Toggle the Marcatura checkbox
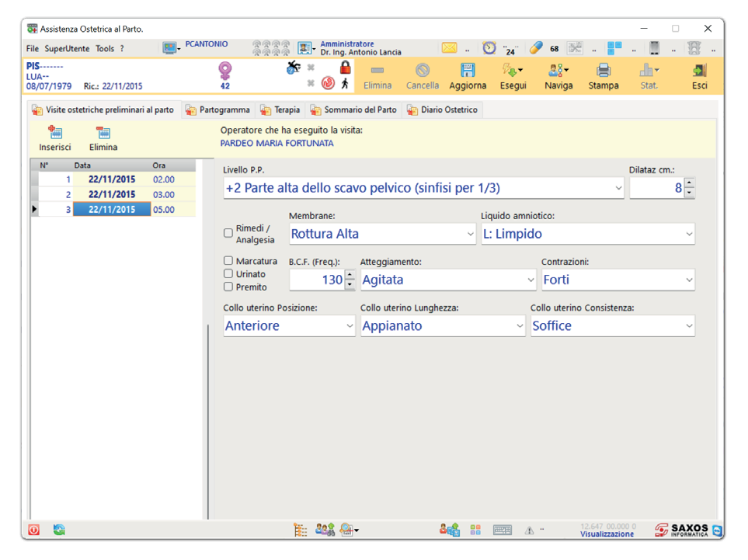Viewport: 748px width, 560px height. pyautogui.click(x=228, y=261)
